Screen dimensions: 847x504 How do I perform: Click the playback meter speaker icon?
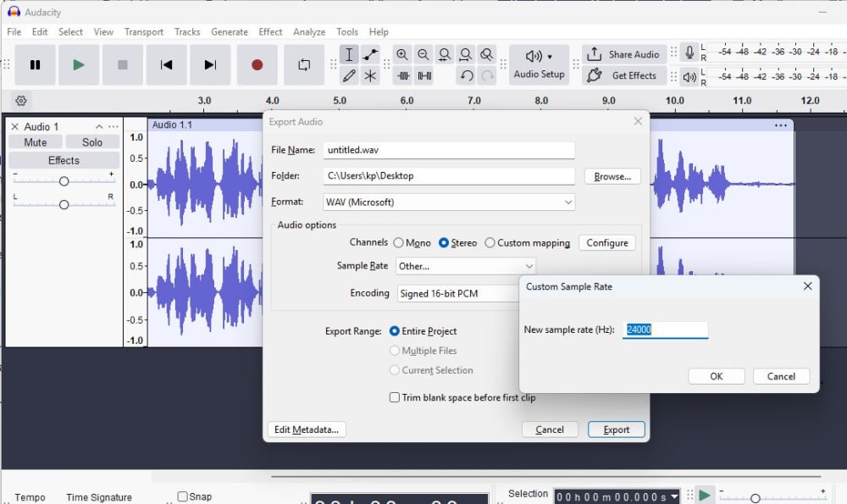689,77
